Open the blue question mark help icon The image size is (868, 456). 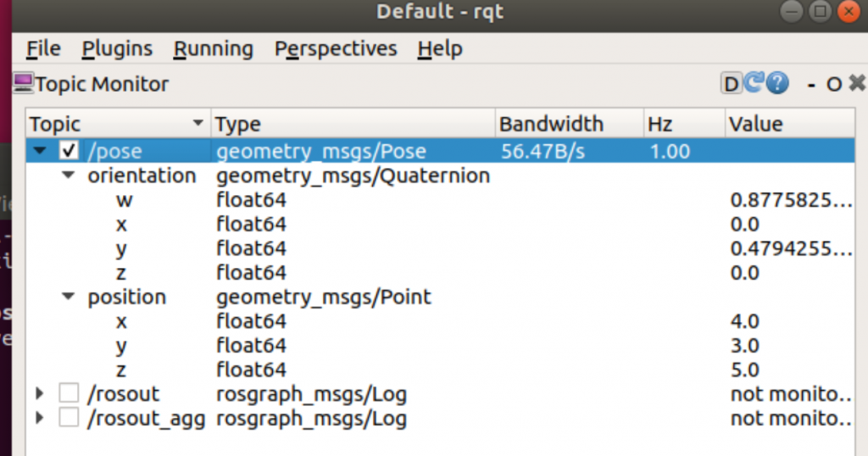777,83
